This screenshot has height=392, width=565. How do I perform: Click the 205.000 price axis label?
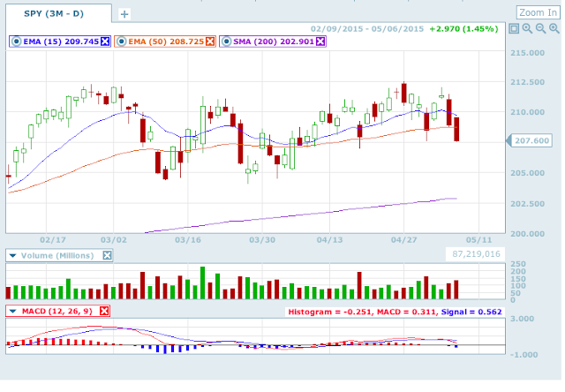[x=527, y=173]
